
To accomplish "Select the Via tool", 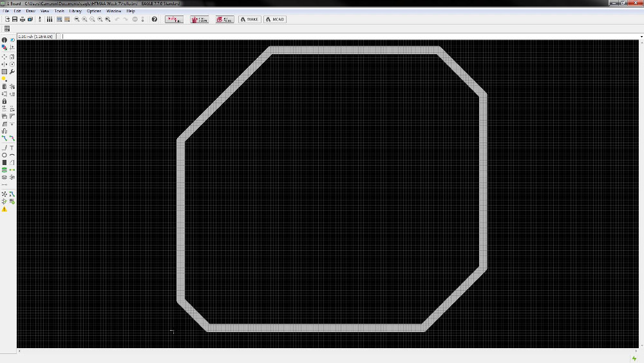I will [x=5, y=170].
